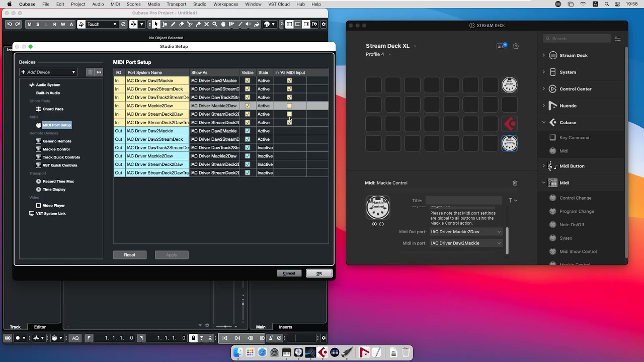
Task: Select the second state radio button under Mackie icon
Action: point(381,224)
